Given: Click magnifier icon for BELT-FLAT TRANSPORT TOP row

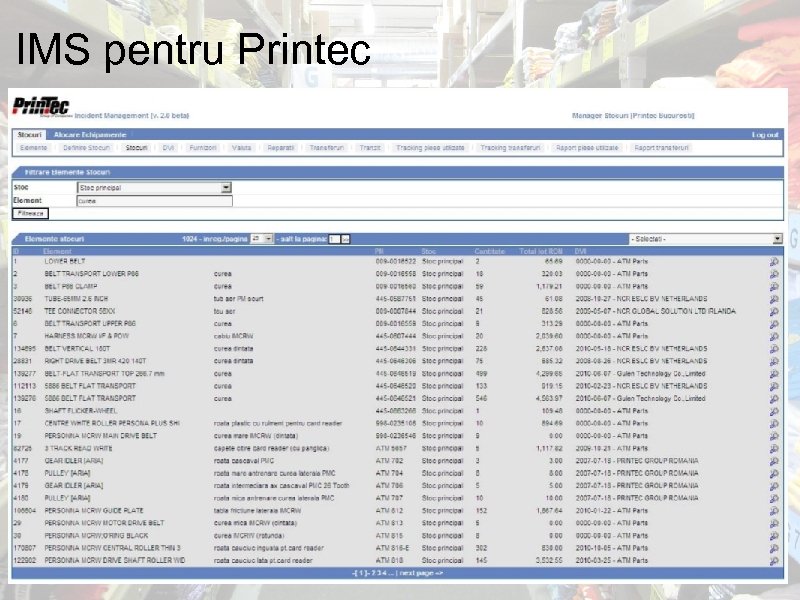Looking at the screenshot, I should (774, 374).
